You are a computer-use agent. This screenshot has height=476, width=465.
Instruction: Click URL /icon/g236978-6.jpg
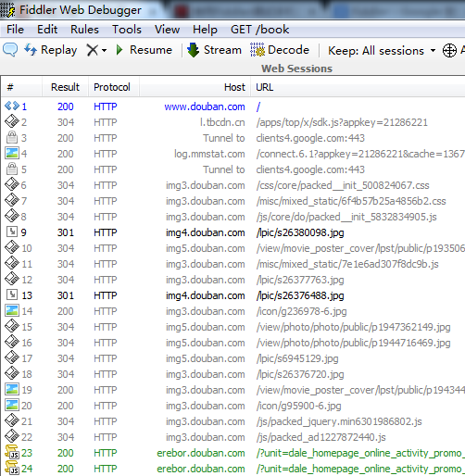[x=301, y=311]
